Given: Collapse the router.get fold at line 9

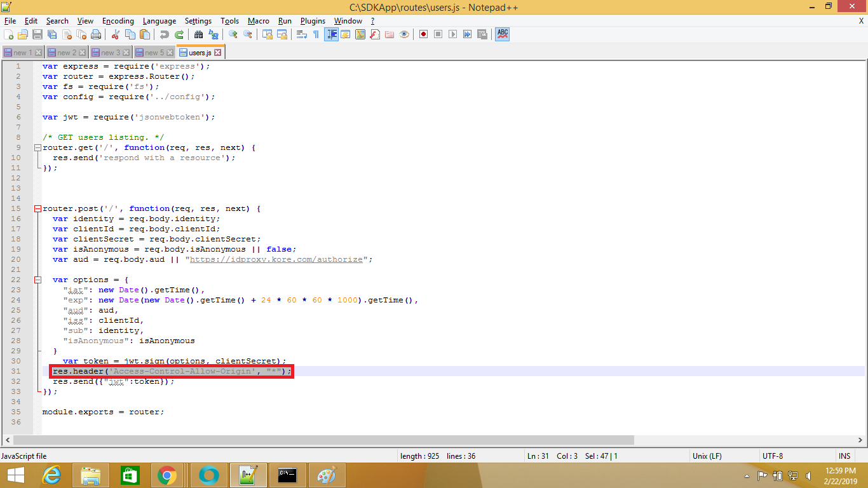Looking at the screenshot, I should 37,147.
